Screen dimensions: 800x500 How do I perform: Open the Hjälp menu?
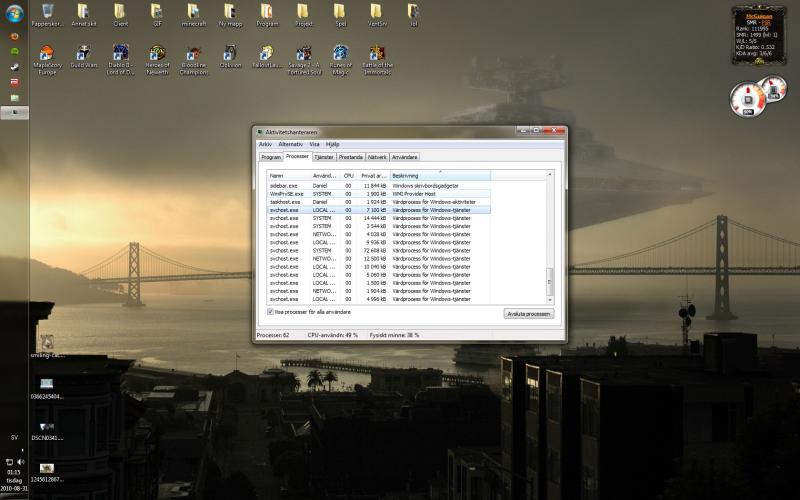[332, 144]
